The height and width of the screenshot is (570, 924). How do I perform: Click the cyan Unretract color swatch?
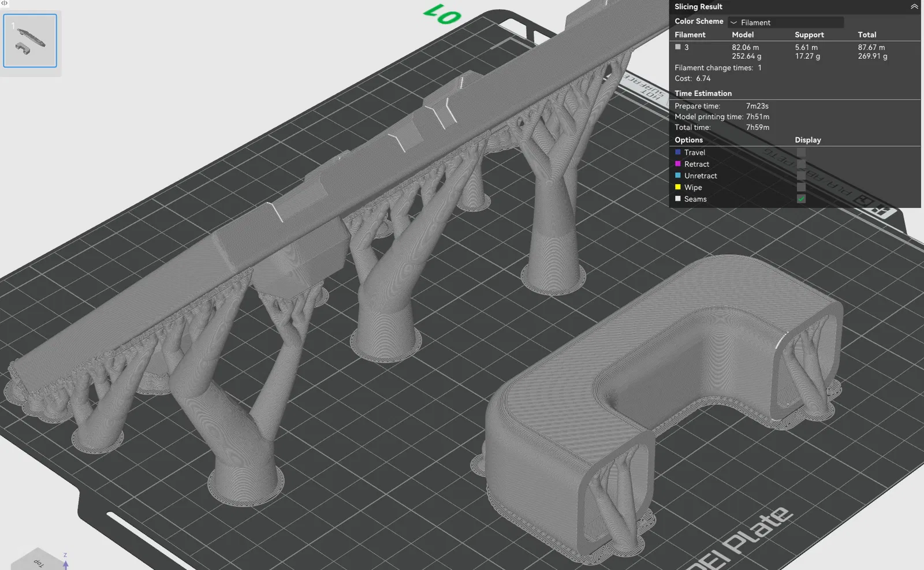[x=678, y=176]
